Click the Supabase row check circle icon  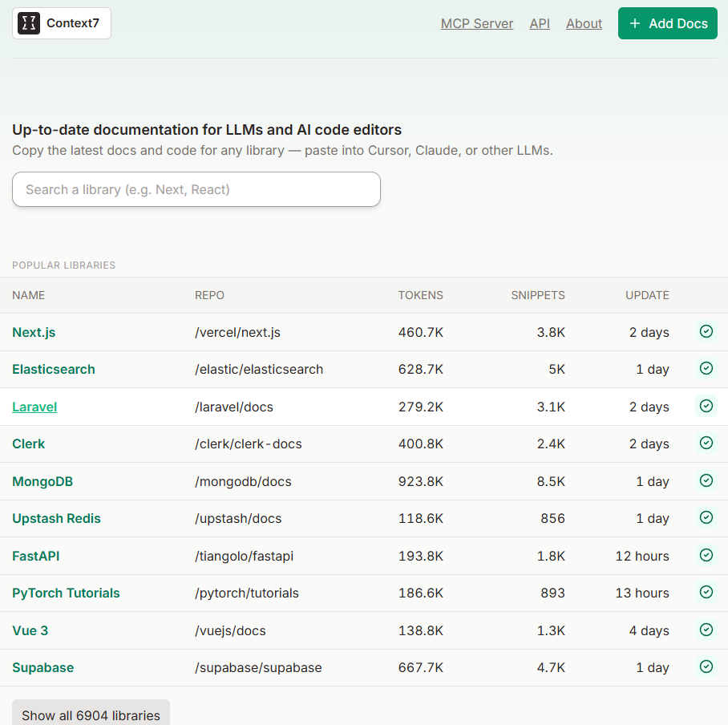(x=706, y=666)
